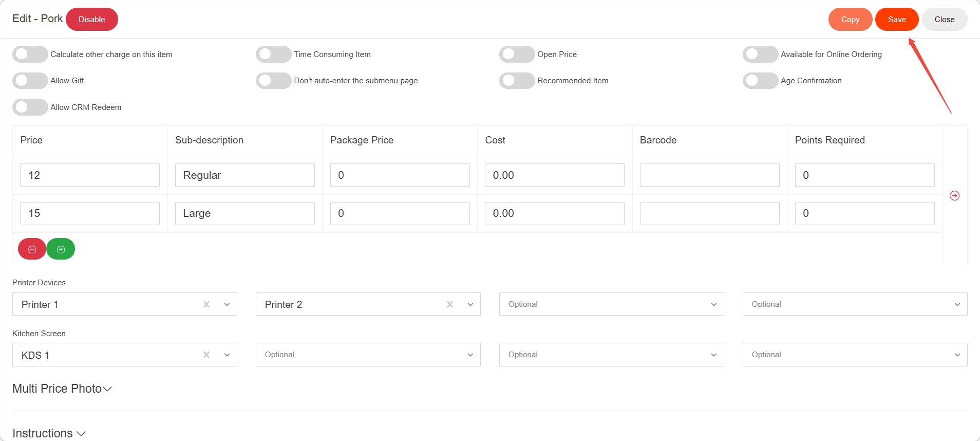Expand the Multi Price Photo section
Screen dimensions: 980x441
click(62, 389)
